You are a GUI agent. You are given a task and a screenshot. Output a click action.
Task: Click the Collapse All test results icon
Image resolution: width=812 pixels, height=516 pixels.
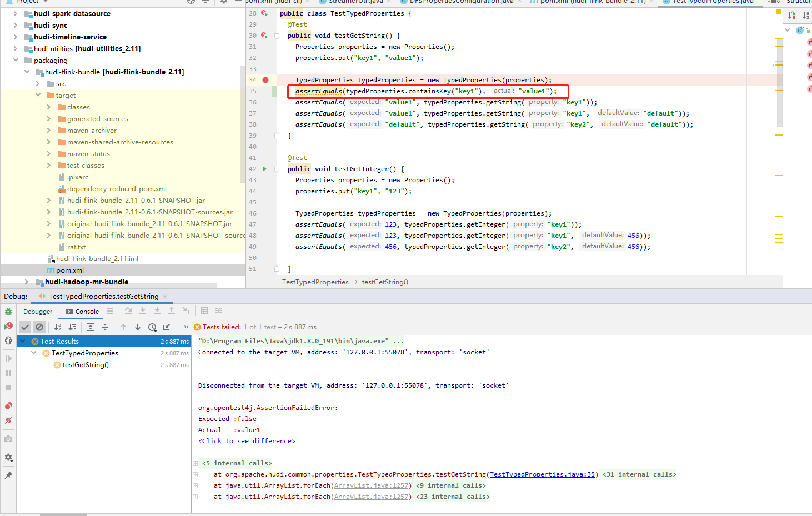(105, 327)
